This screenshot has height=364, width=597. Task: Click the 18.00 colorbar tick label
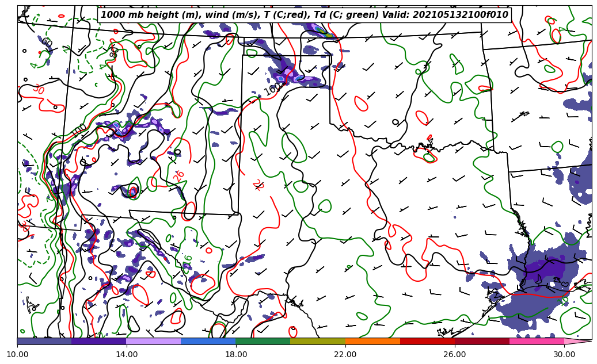(236, 355)
